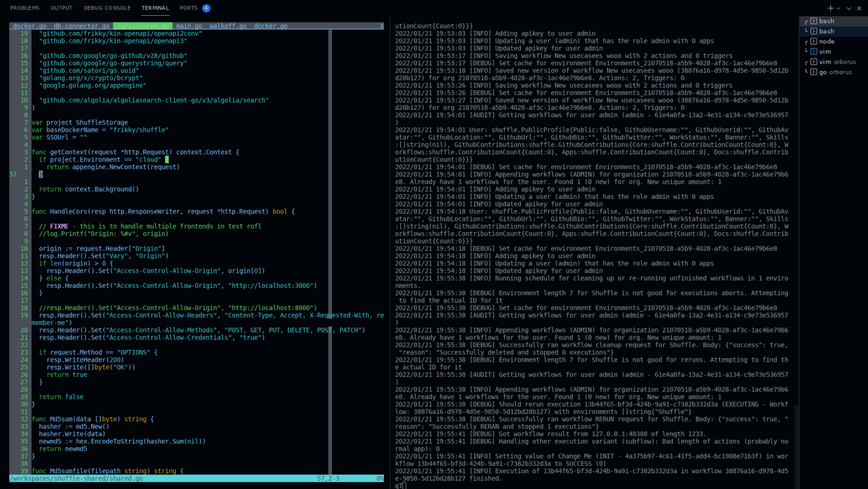Open the DEBUG CONSOLE tab
The image size is (868, 489).
[107, 8]
